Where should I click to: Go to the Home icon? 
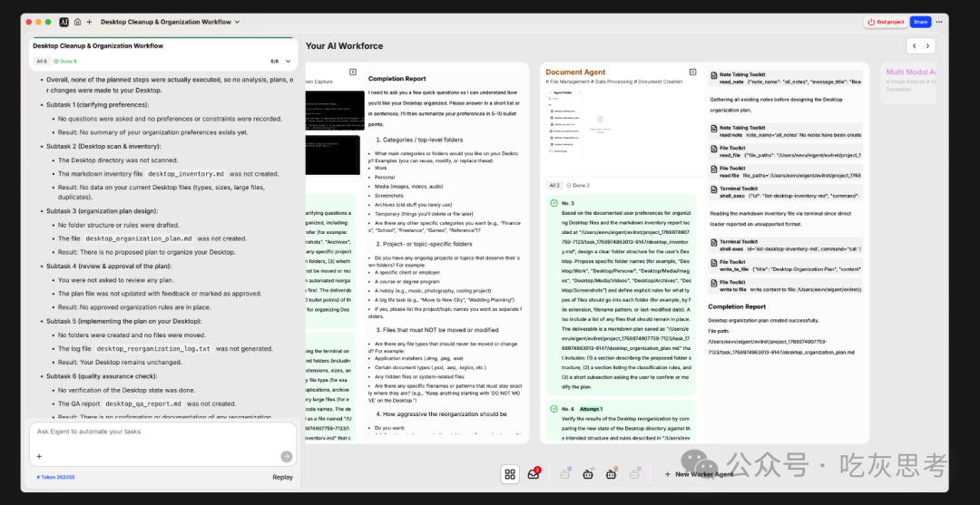pyautogui.click(x=77, y=22)
